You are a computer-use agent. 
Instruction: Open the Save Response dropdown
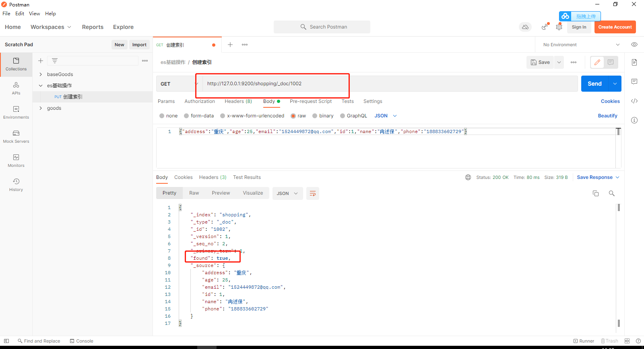tap(598, 177)
